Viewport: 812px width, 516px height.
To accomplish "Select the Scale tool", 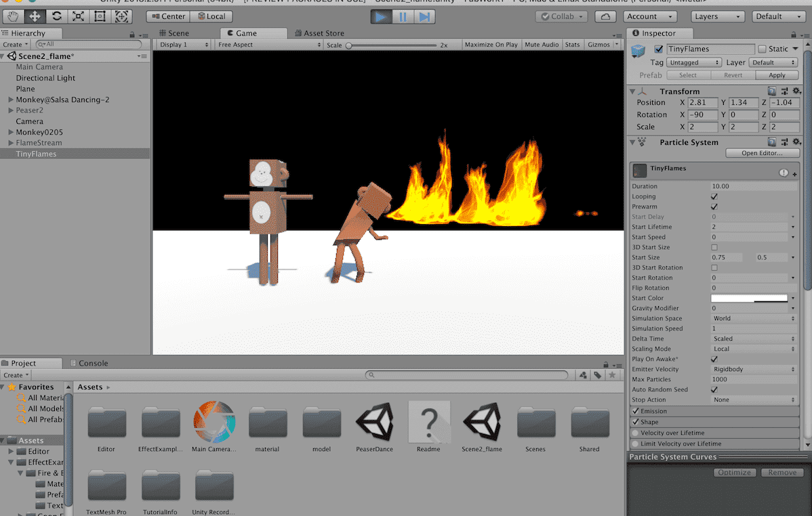I will click(78, 16).
